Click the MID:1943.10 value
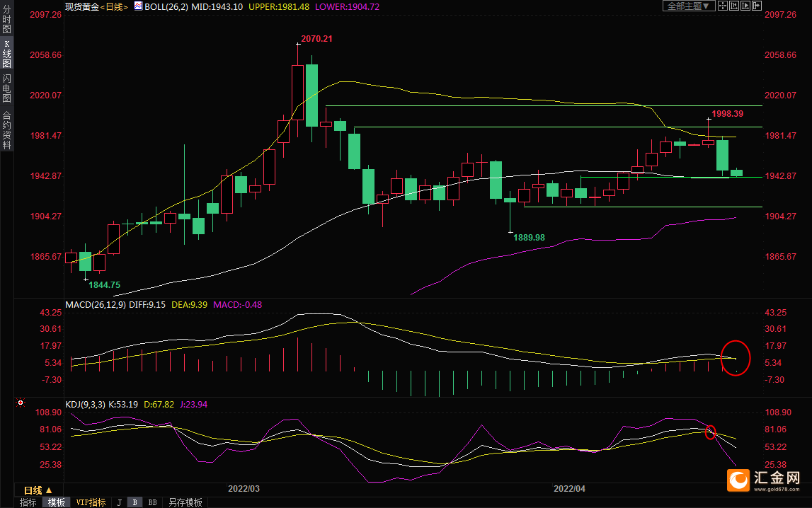Screen dimensions: 812x508 [x=217, y=7]
